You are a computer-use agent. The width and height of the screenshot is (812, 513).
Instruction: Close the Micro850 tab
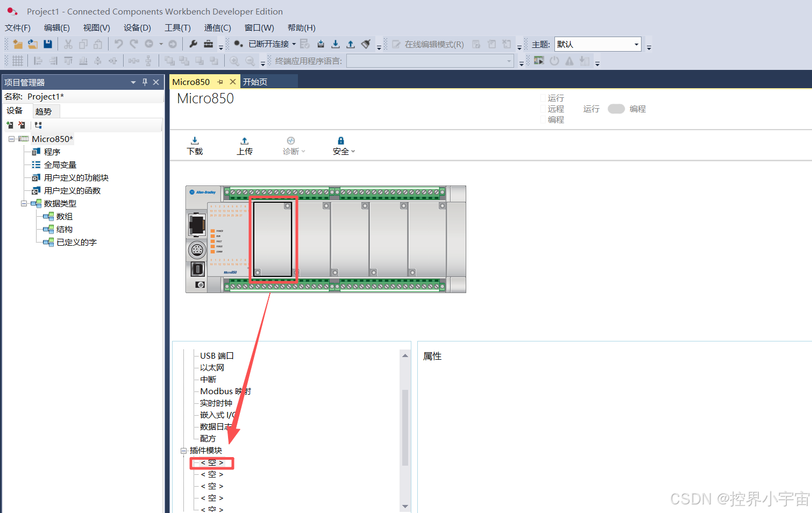pyautogui.click(x=233, y=82)
